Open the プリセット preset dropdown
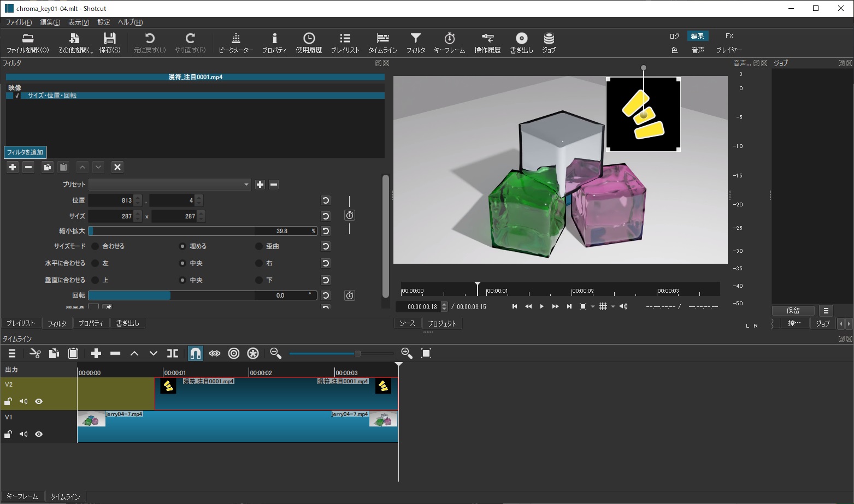Image resolution: width=854 pixels, height=504 pixels. coord(170,185)
